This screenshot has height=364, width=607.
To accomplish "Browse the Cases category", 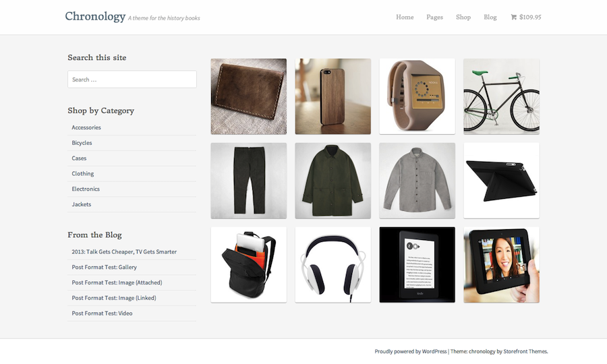I will 79,158.
